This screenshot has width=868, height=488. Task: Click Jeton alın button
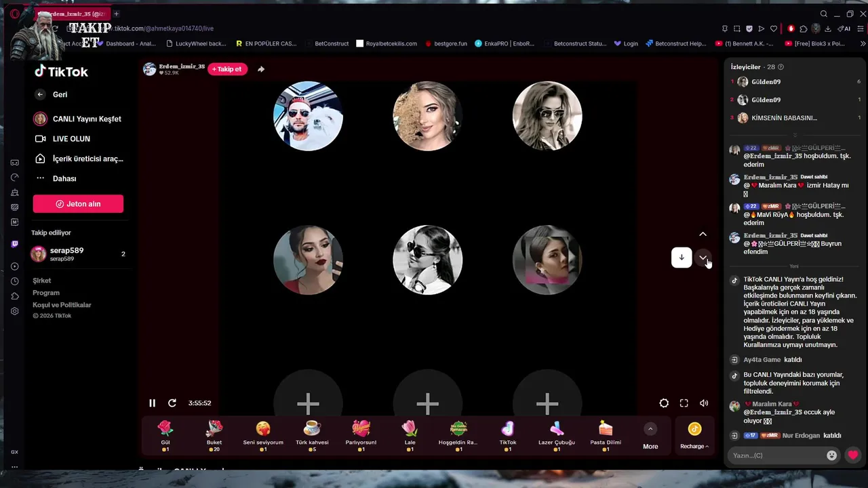point(78,204)
